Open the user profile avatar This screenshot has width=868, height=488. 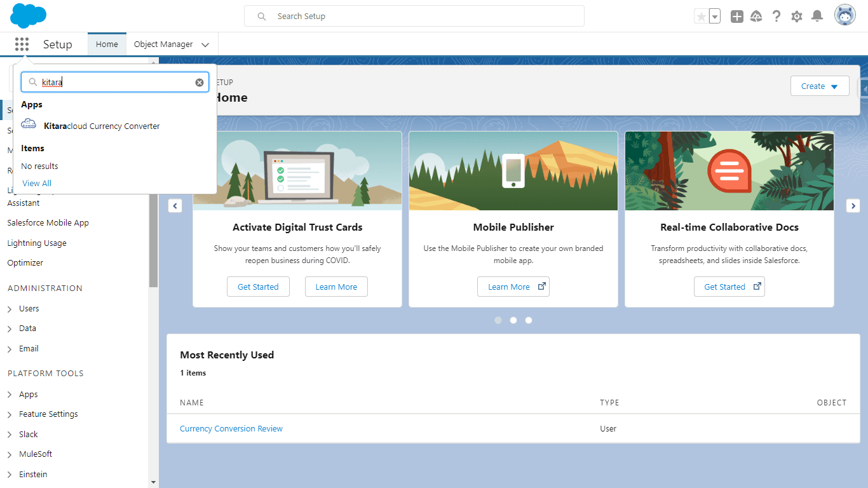(x=845, y=16)
